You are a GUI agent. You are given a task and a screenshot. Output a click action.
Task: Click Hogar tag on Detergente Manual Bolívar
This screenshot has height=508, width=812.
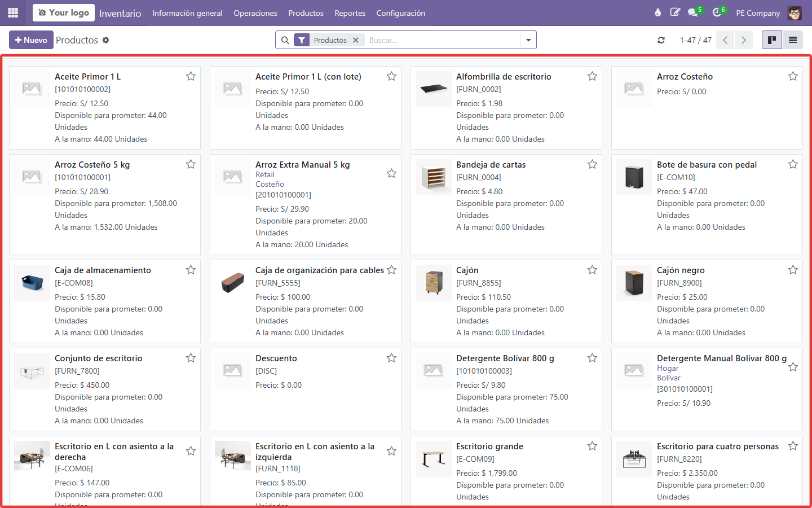point(668,369)
